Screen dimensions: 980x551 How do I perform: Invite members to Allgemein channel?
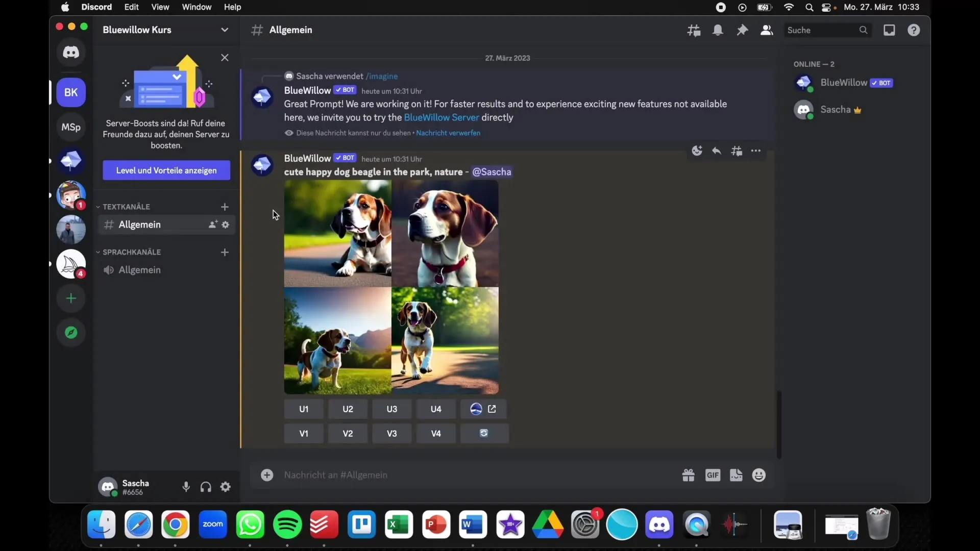coord(213,224)
